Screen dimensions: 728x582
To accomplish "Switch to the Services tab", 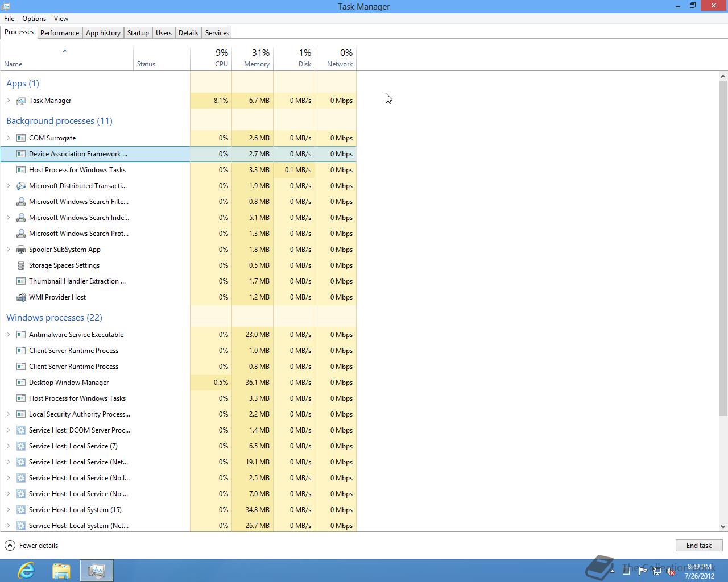I will [x=217, y=33].
